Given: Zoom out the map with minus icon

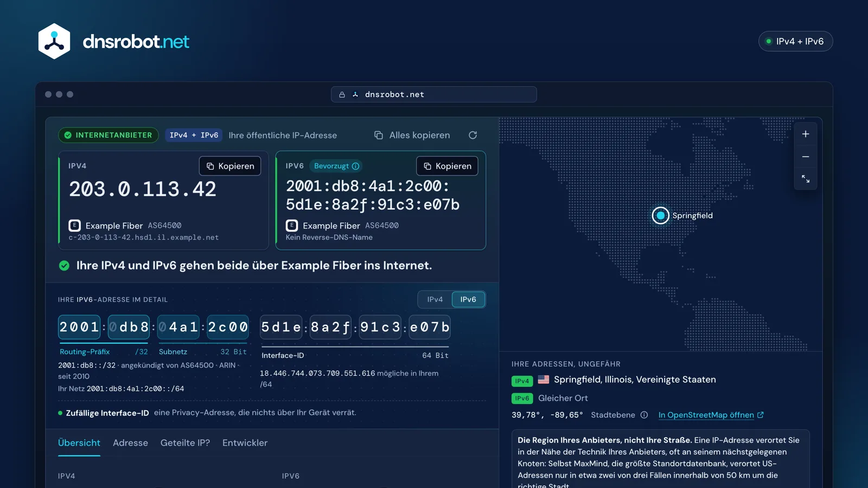Looking at the screenshot, I should (x=806, y=157).
